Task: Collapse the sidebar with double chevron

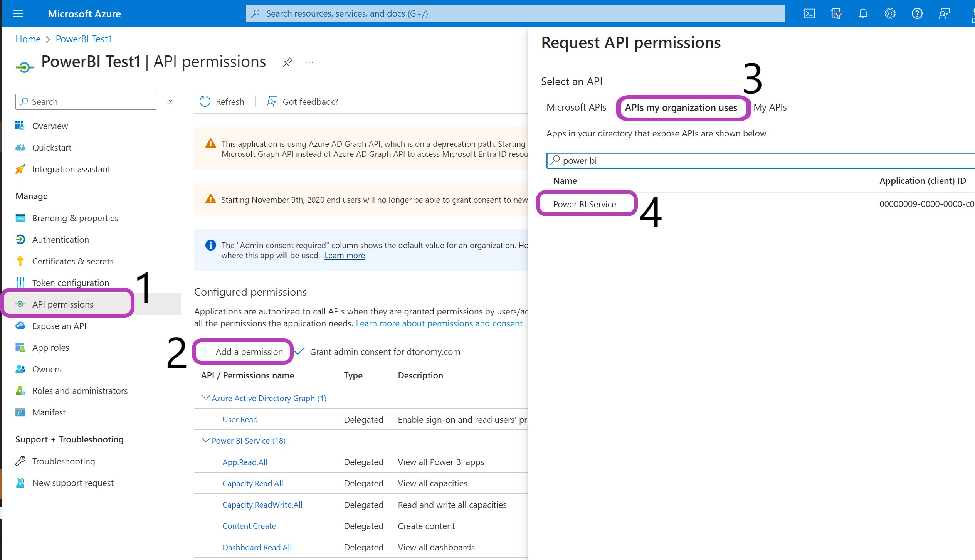Action: pos(170,102)
